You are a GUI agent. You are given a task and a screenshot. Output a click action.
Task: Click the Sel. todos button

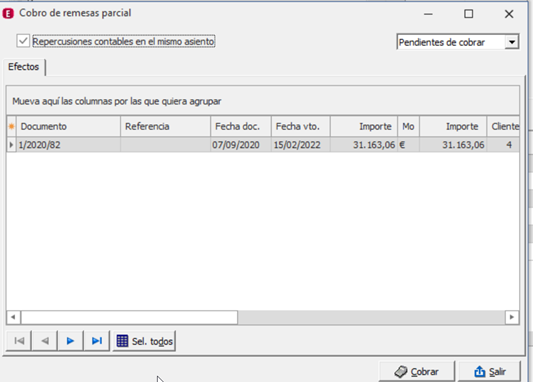pyautogui.click(x=144, y=341)
